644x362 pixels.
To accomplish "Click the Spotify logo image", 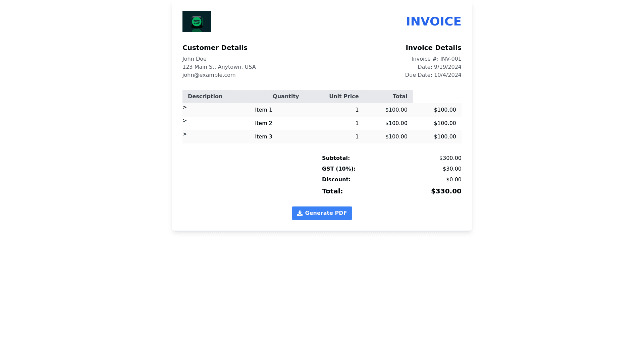I will coord(197,21).
